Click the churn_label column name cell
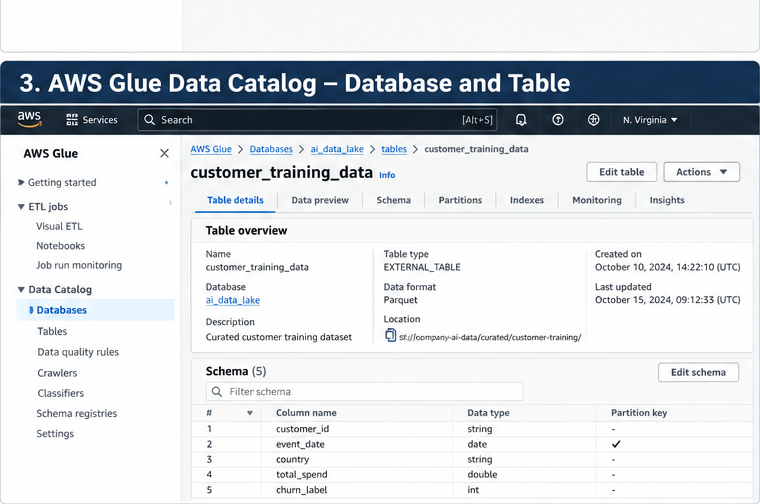This screenshot has height=504, width=760. pos(301,490)
